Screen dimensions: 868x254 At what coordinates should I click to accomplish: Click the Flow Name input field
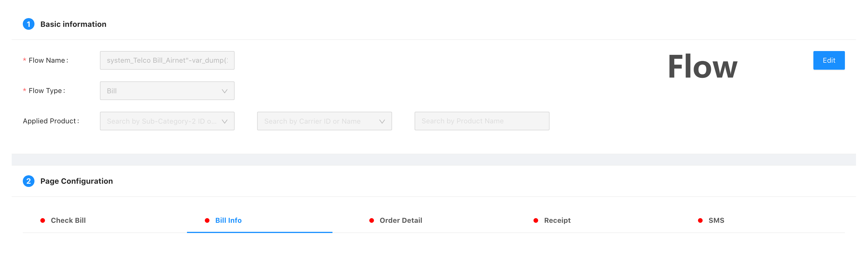click(167, 61)
